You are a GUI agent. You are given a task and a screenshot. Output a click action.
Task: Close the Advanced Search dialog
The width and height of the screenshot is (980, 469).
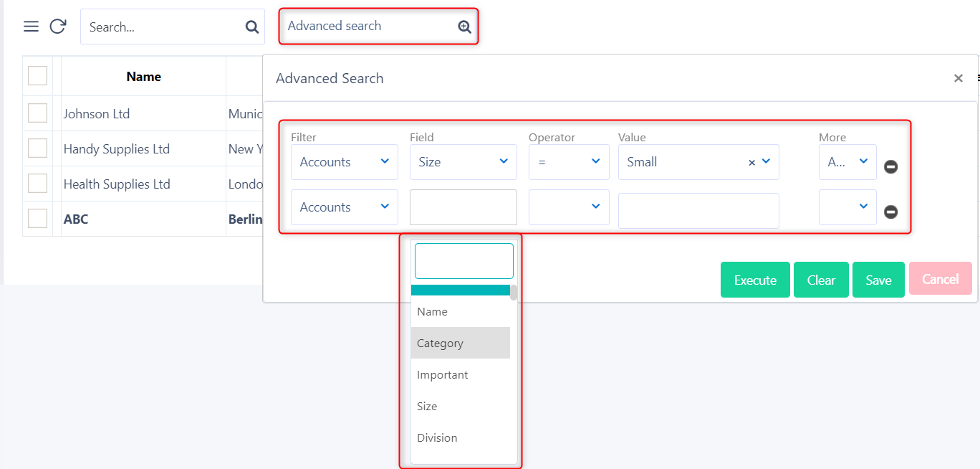(958, 78)
